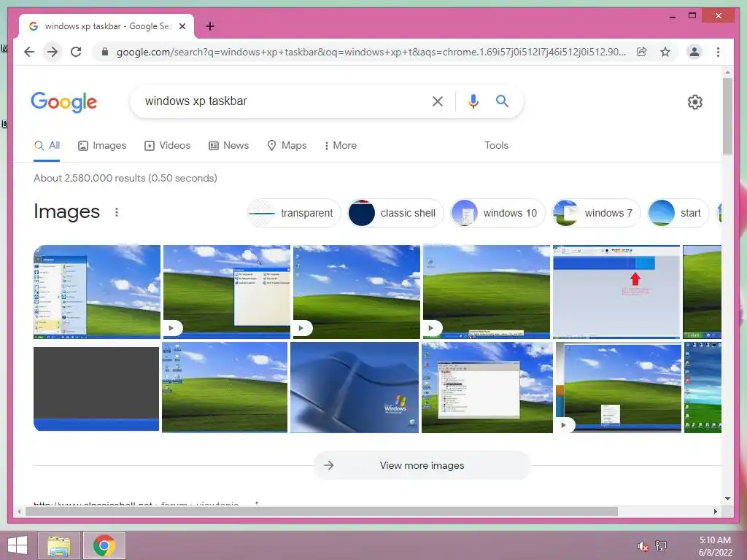Start voice search with the microphone icon

[x=473, y=101]
